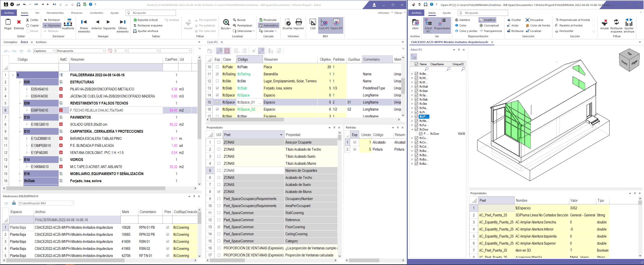Image resolution: width=644 pixels, height=265 pixels.
Task: Uncheck IfcDoor in the Árbol IFC tree
Action: click(416, 129)
